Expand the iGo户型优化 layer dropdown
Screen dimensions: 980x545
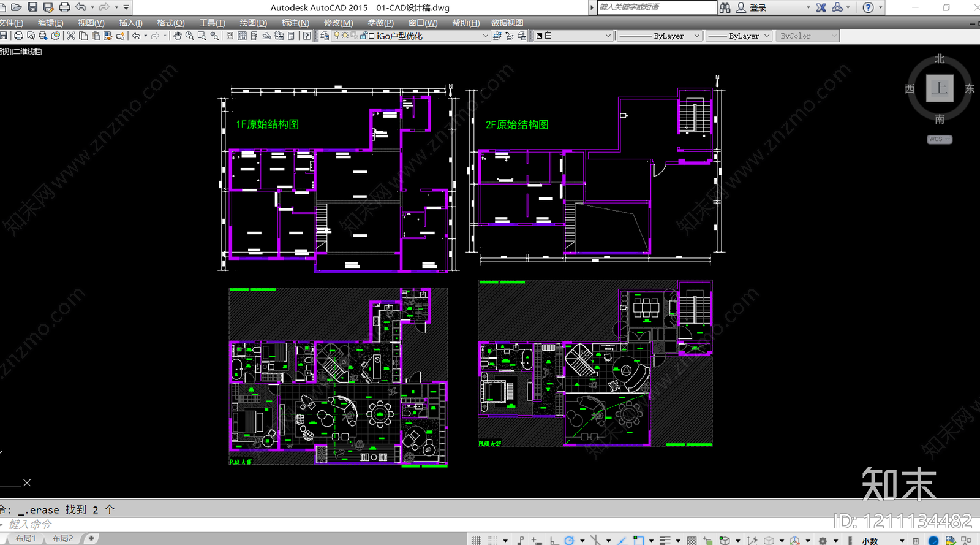[x=486, y=36]
